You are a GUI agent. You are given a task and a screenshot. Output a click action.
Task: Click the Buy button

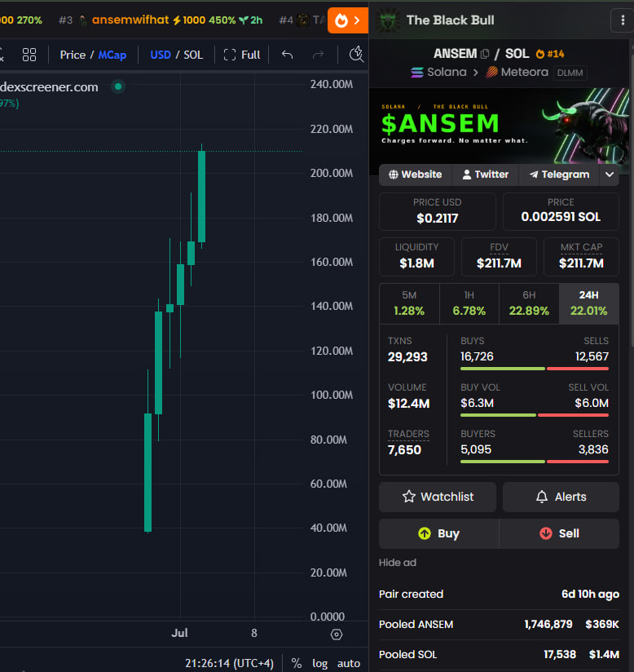[x=439, y=533]
